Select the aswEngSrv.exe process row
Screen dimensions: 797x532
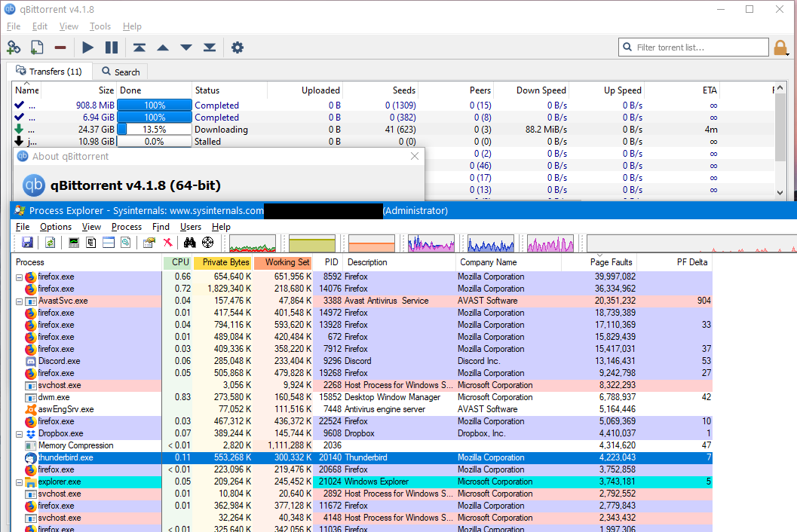pos(361,409)
